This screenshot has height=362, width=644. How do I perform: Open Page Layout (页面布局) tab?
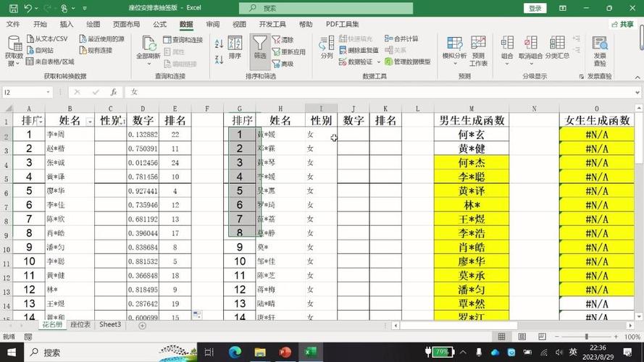pos(126,24)
